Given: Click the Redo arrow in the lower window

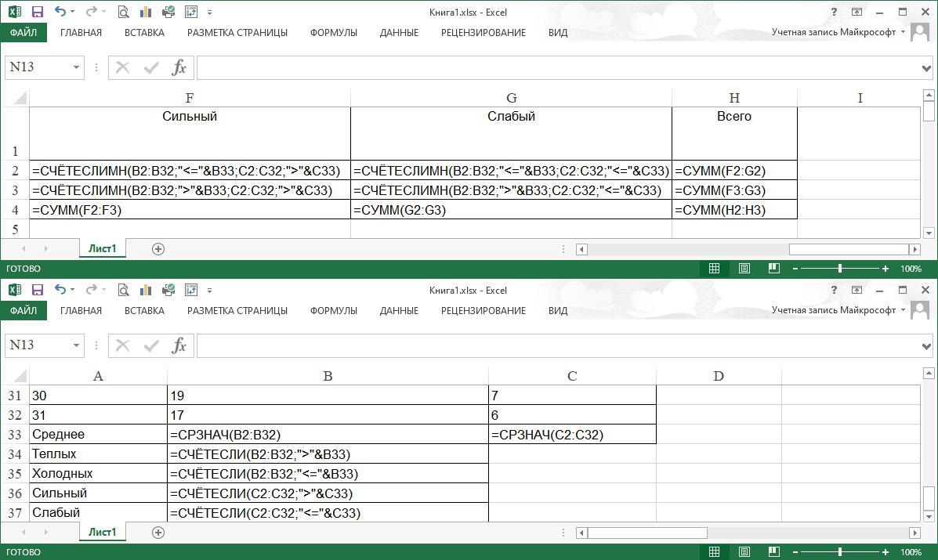Looking at the screenshot, I should (91, 289).
